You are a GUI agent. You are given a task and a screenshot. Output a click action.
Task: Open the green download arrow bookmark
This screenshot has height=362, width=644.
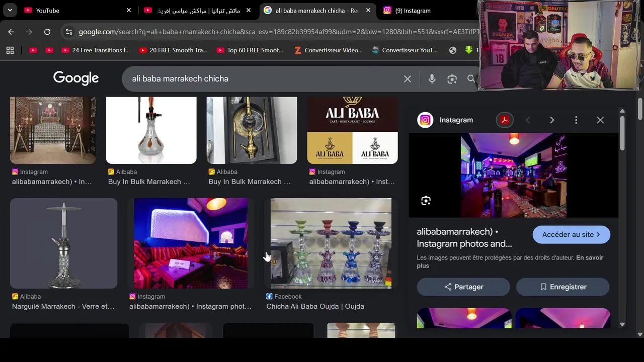point(469,50)
